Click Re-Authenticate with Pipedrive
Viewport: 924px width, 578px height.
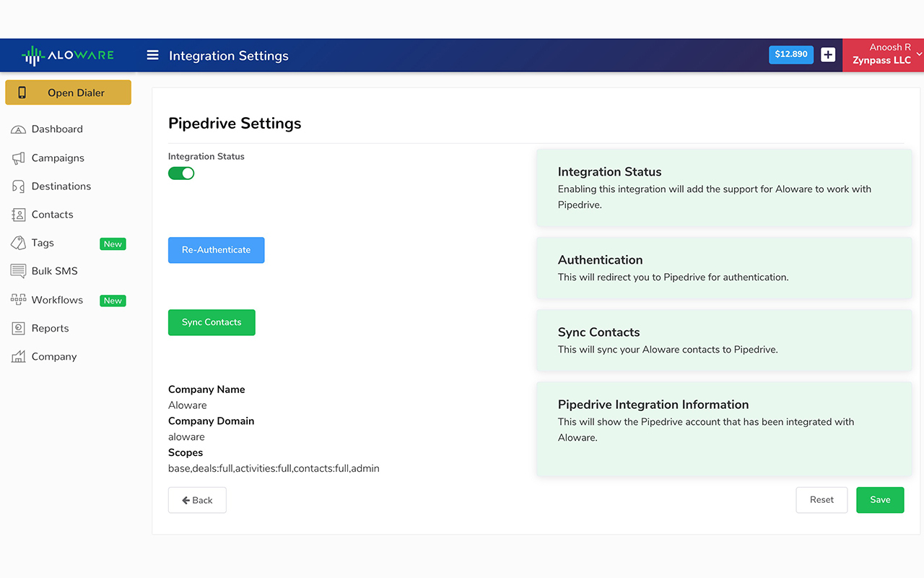click(216, 250)
